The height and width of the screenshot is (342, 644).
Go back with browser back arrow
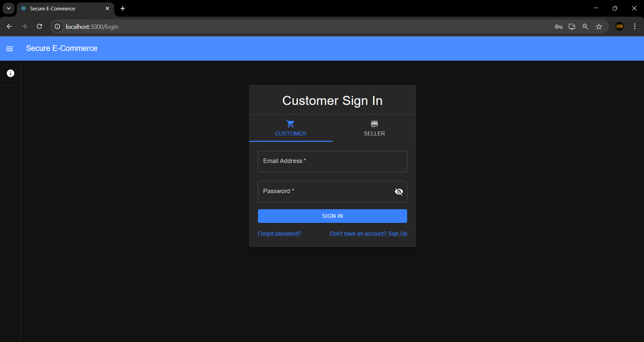tap(9, 27)
